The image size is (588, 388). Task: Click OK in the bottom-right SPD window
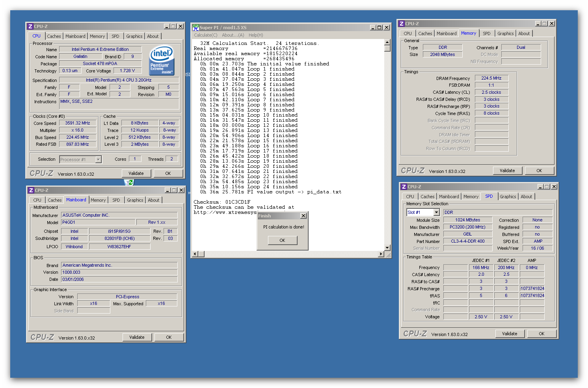tap(542, 334)
